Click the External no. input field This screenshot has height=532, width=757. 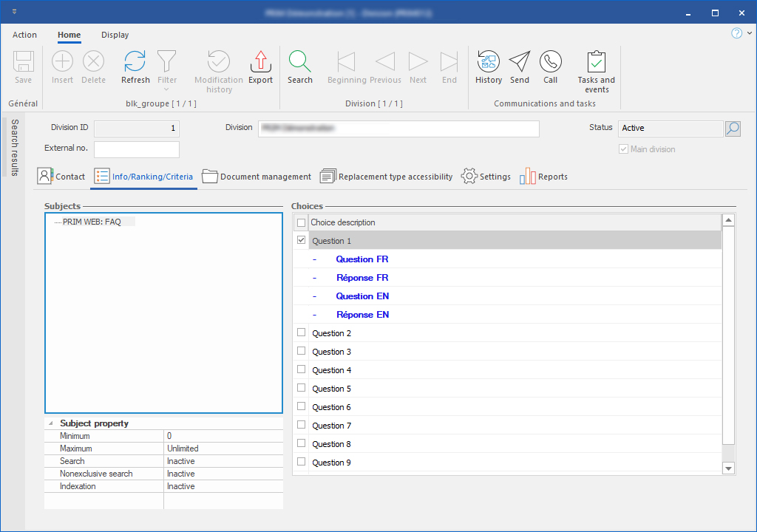tap(137, 149)
